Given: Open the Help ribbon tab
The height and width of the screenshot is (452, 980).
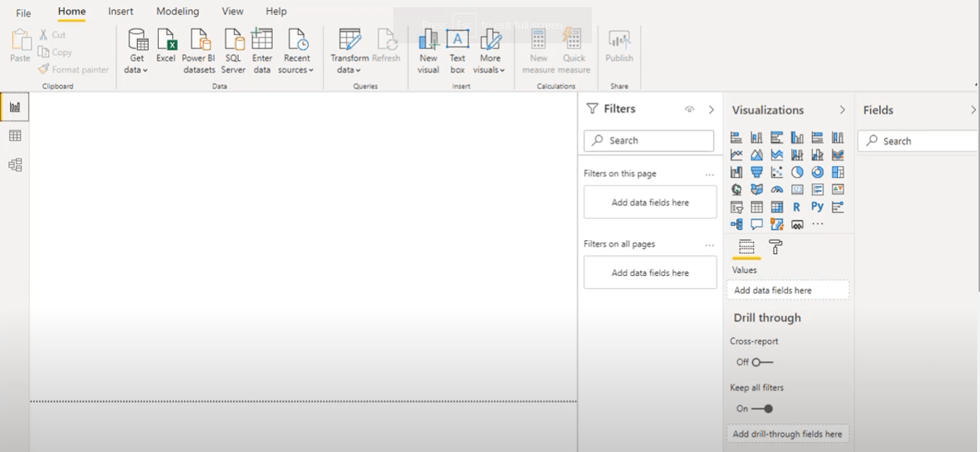Looking at the screenshot, I should [x=276, y=12].
